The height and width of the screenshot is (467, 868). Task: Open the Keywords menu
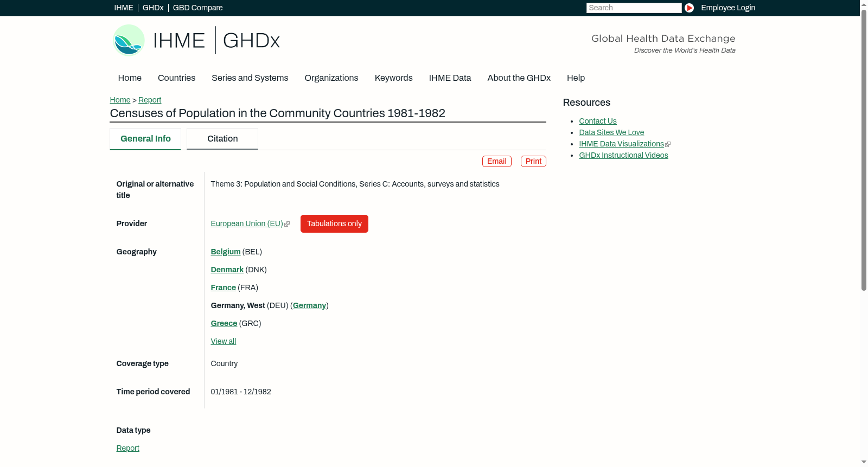pos(394,78)
